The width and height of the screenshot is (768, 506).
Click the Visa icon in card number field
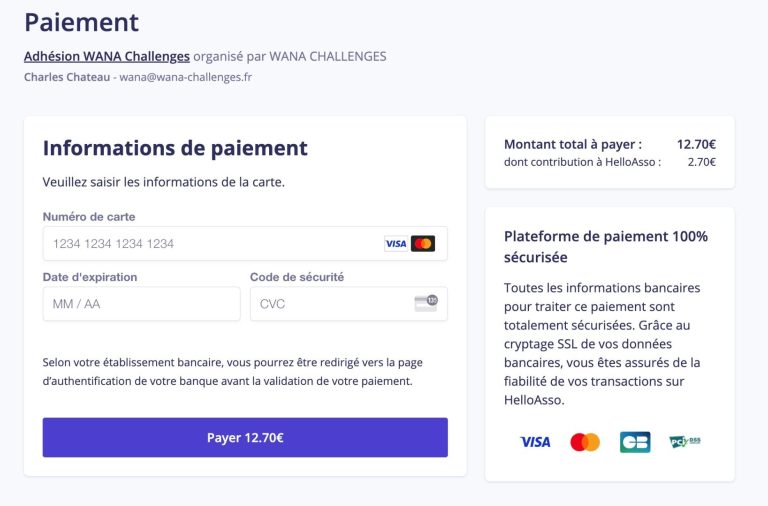[x=396, y=243]
